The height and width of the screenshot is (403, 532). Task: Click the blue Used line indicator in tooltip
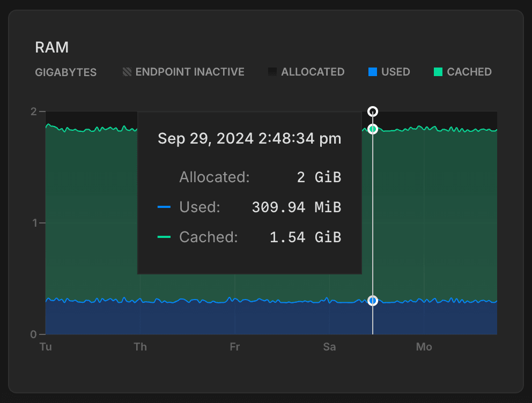165,207
